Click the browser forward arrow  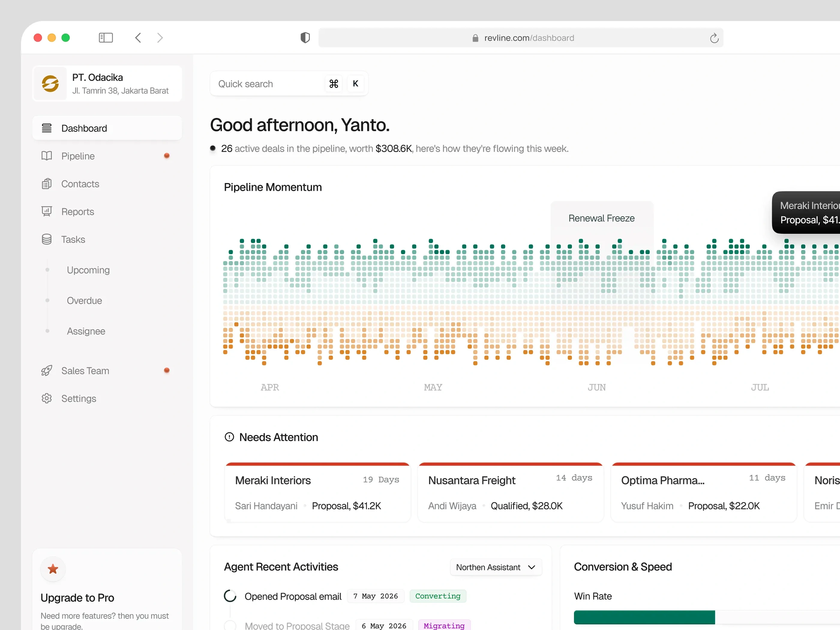tap(160, 37)
